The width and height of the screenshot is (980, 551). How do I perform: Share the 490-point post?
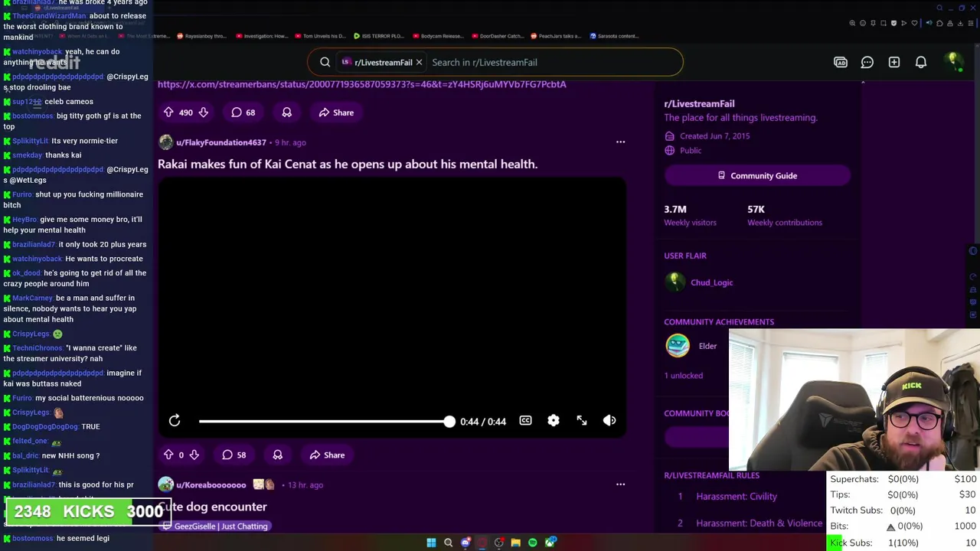point(336,112)
